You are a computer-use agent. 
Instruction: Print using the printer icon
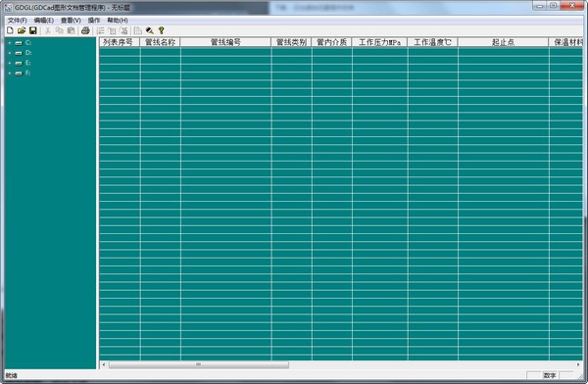[85, 30]
